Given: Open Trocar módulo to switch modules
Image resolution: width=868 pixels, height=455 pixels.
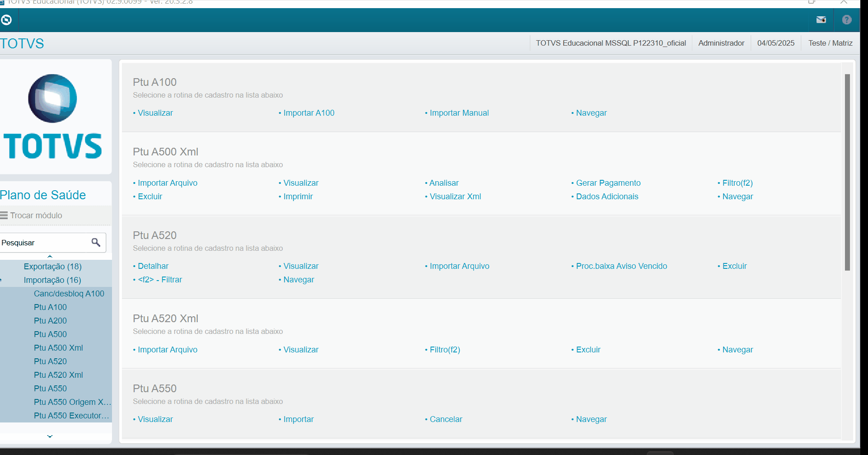Looking at the screenshot, I should [x=36, y=216].
